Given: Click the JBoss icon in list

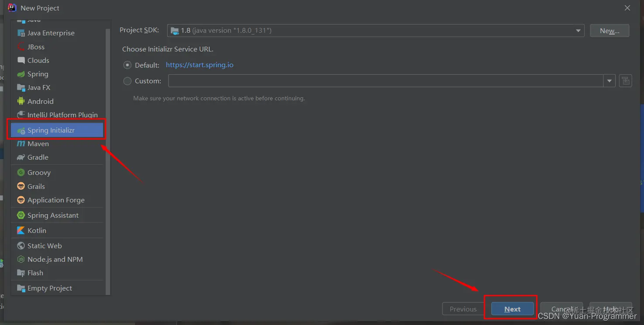Looking at the screenshot, I should pyautogui.click(x=21, y=47).
